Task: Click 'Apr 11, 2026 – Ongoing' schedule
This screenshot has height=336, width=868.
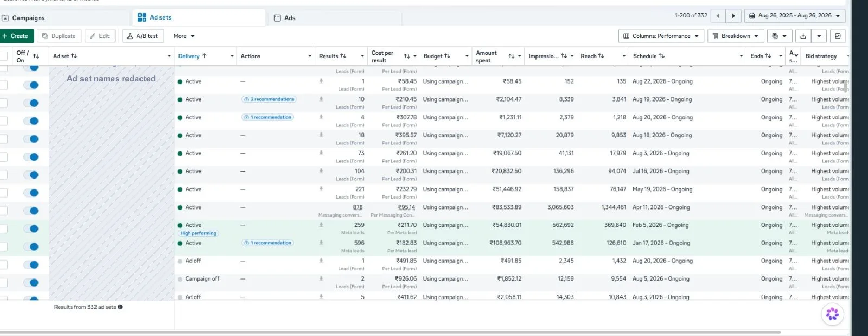Action: tap(661, 207)
